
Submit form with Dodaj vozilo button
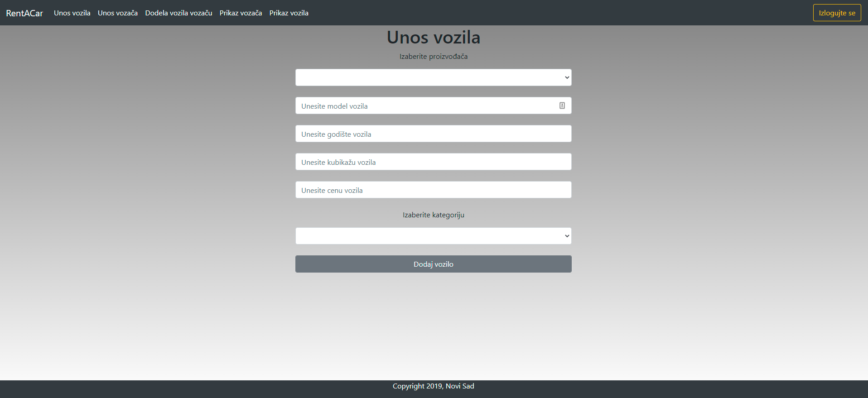[x=433, y=264]
